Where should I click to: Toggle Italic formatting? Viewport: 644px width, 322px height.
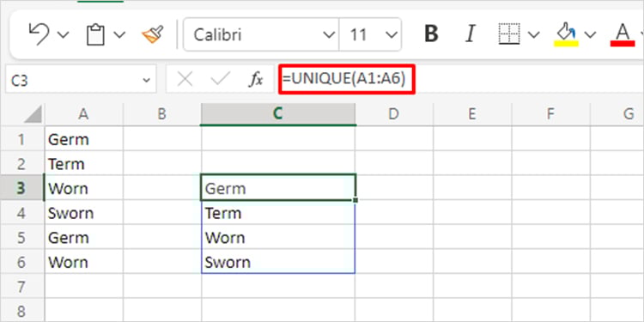[x=471, y=34]
